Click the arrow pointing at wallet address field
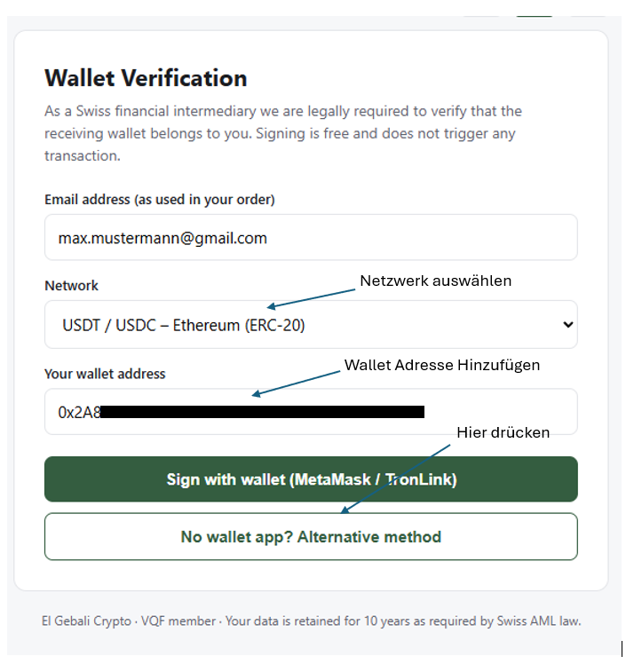Image resolution: width=626 pixels, height=672 pixels. pyautogui.click(x=296, y=383)
